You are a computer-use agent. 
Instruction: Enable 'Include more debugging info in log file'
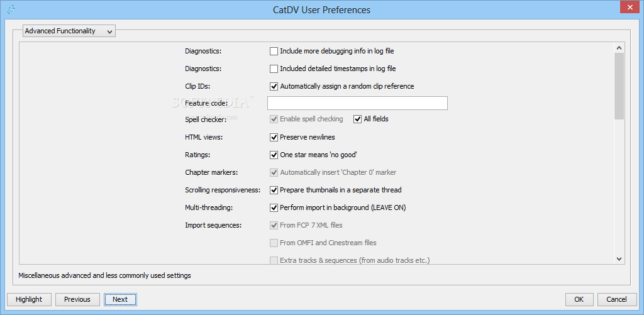click(274, 52)
